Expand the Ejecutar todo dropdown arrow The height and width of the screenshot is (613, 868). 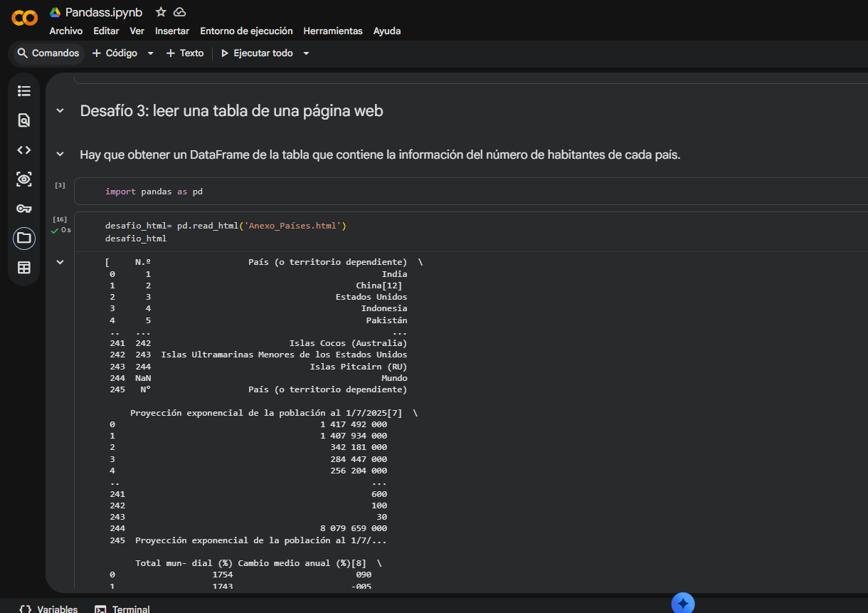coord(306,53)
